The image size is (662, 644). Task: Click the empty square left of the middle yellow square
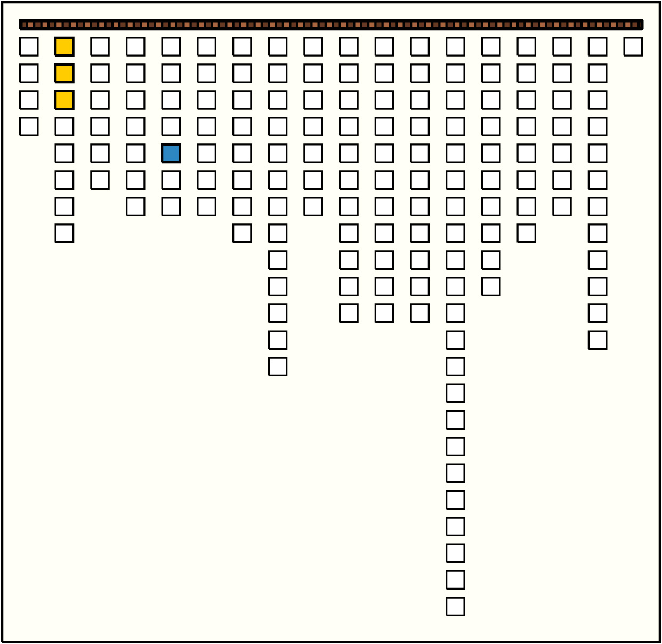tap(29, 74)
